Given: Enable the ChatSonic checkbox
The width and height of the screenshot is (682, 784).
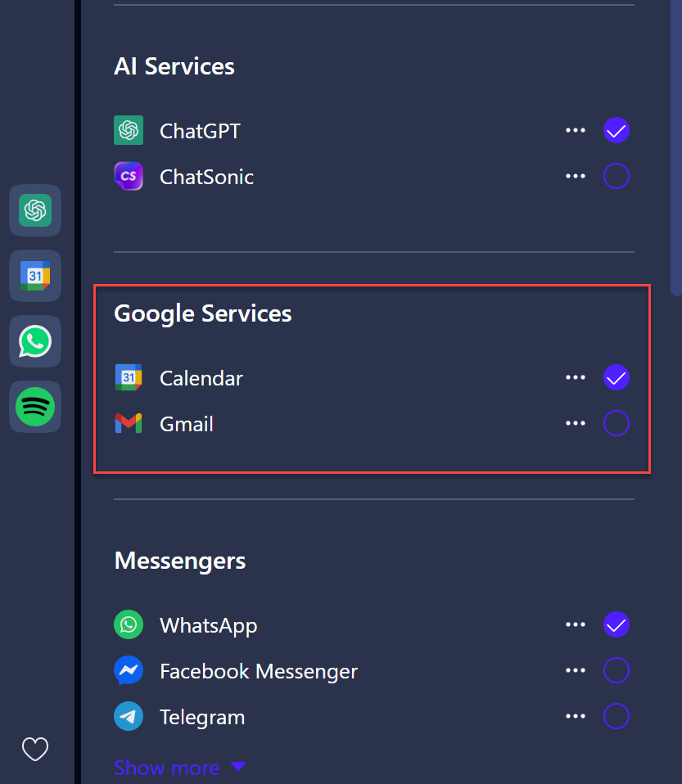Looking at the screenshot, I should click(x=616, y=176).
